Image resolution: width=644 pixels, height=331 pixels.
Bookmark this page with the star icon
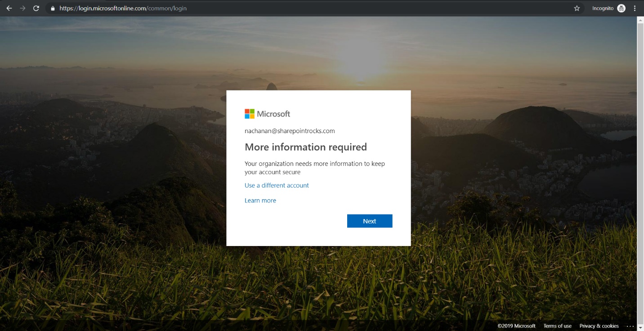[577, 8]
